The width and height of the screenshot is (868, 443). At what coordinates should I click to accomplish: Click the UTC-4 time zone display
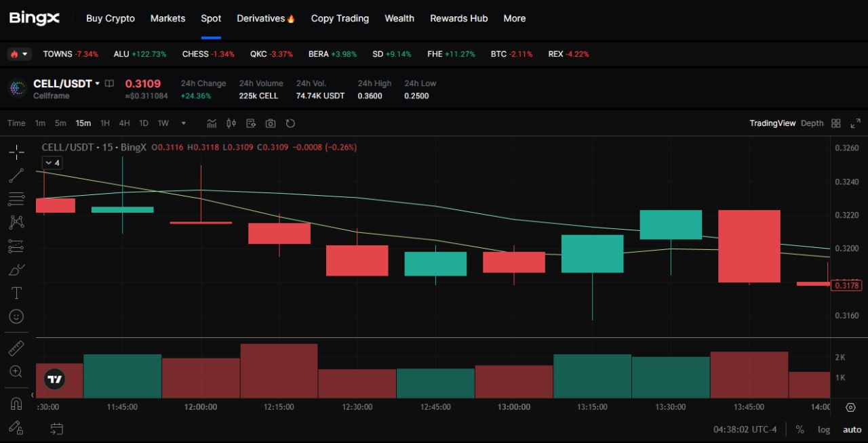745,429
